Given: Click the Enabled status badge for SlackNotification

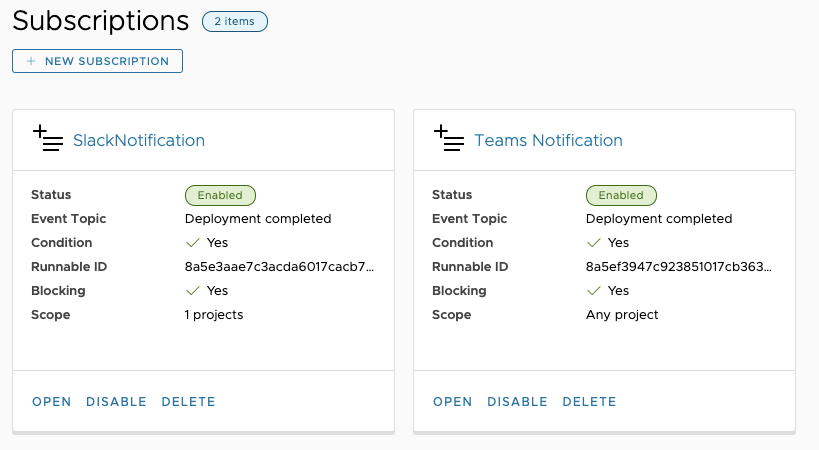Looking at the screenshot, I should (x=220, y=195).
